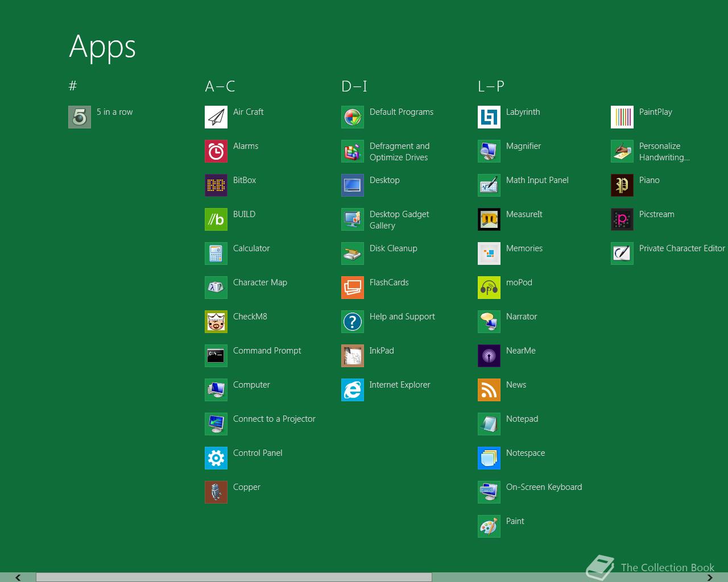Launch Internet Explorer icon
Screen dimensions: 728x582
point(353,390)
